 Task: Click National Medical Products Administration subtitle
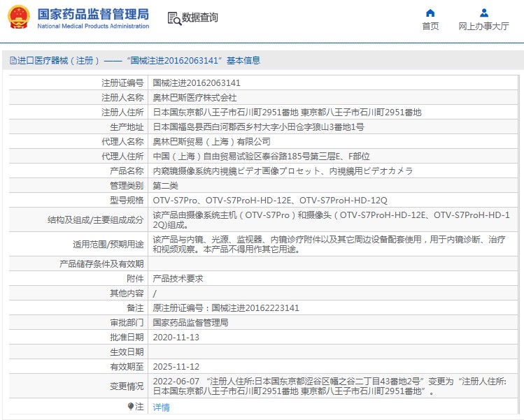(x=93, y=26)
